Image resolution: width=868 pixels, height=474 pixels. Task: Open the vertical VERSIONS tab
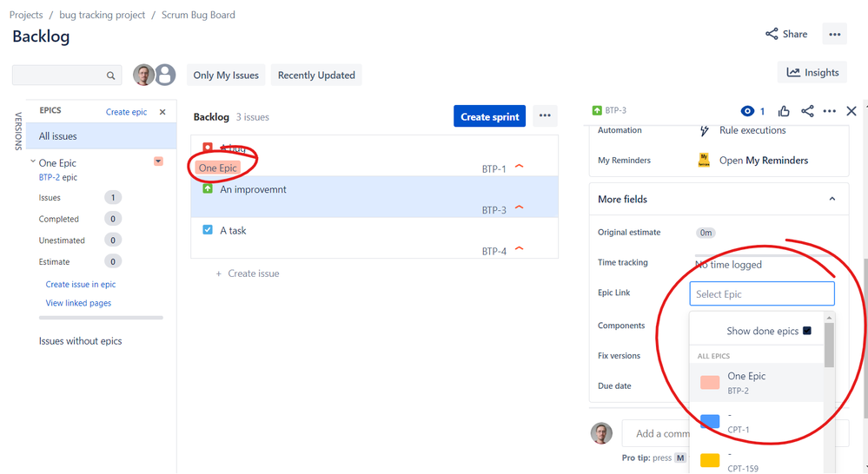pos(18,132)
